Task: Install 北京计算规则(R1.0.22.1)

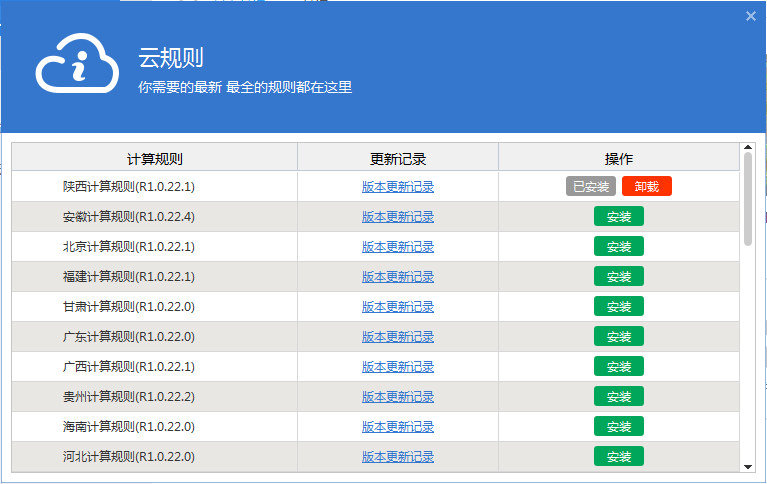Action: (619, 246)
